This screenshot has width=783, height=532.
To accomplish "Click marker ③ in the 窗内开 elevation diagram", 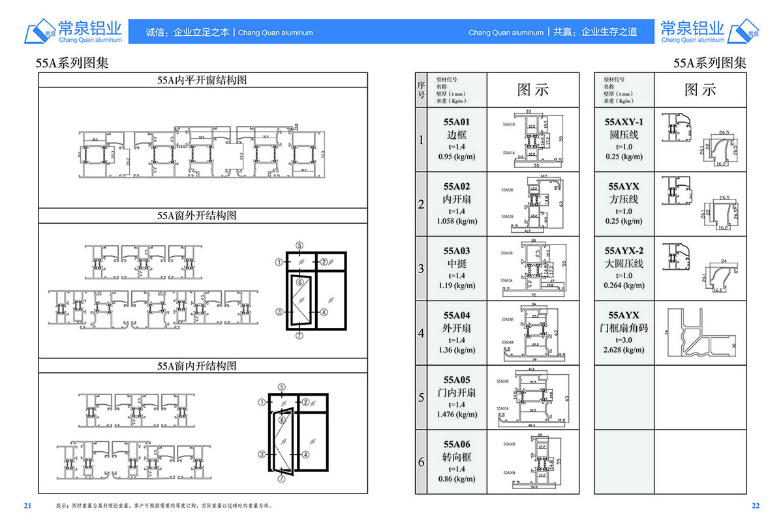I will coord(261,454).
